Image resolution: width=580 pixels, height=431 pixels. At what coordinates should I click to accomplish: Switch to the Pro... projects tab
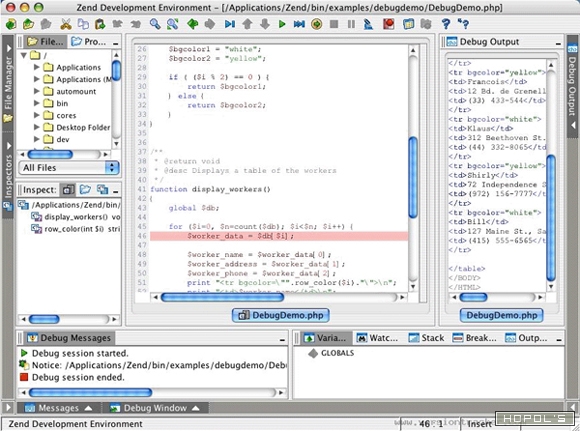[x=89, y=41]
